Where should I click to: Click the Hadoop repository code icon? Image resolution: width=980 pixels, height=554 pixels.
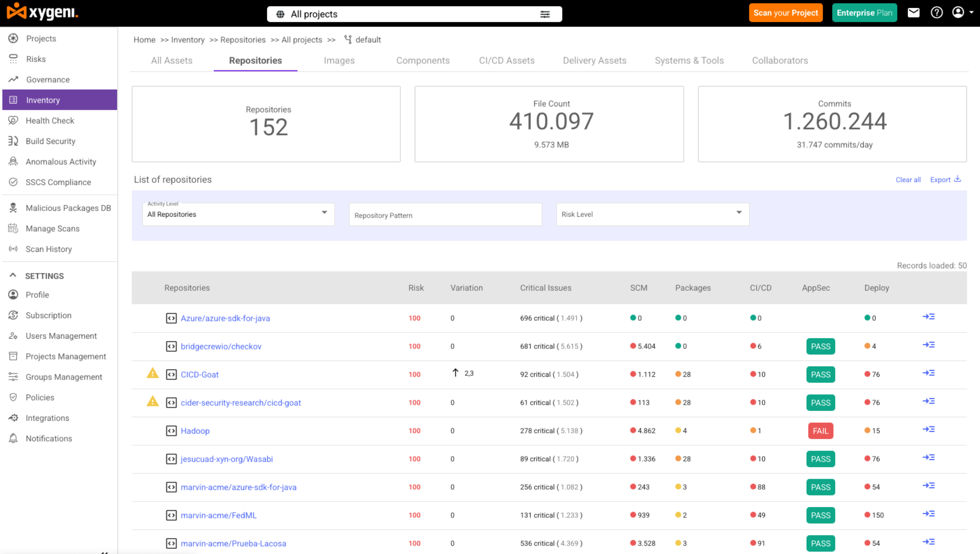(x=171, y=431)
